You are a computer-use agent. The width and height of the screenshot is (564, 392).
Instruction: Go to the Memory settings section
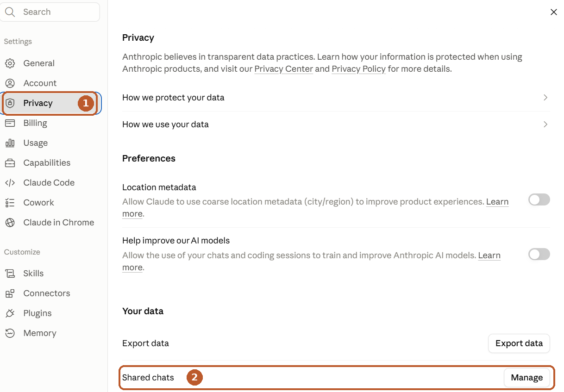(x=39, y=333)
